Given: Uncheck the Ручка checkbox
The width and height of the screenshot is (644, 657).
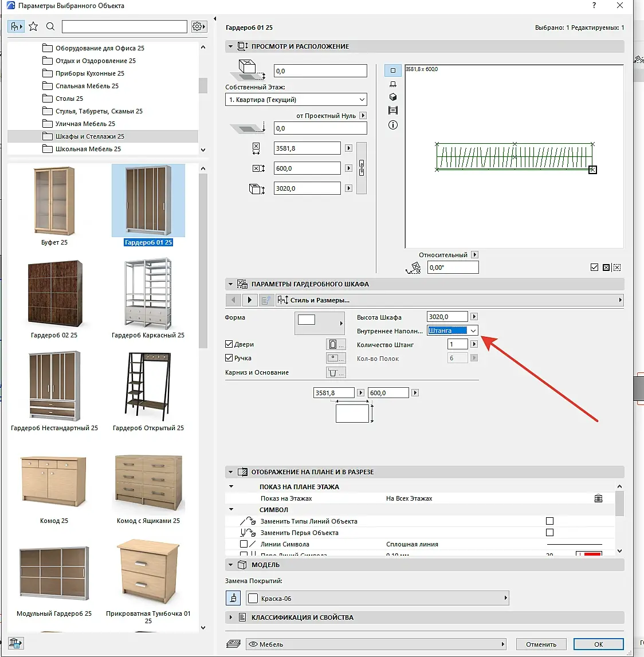Looking at the screenshot, I should (229, 358).
